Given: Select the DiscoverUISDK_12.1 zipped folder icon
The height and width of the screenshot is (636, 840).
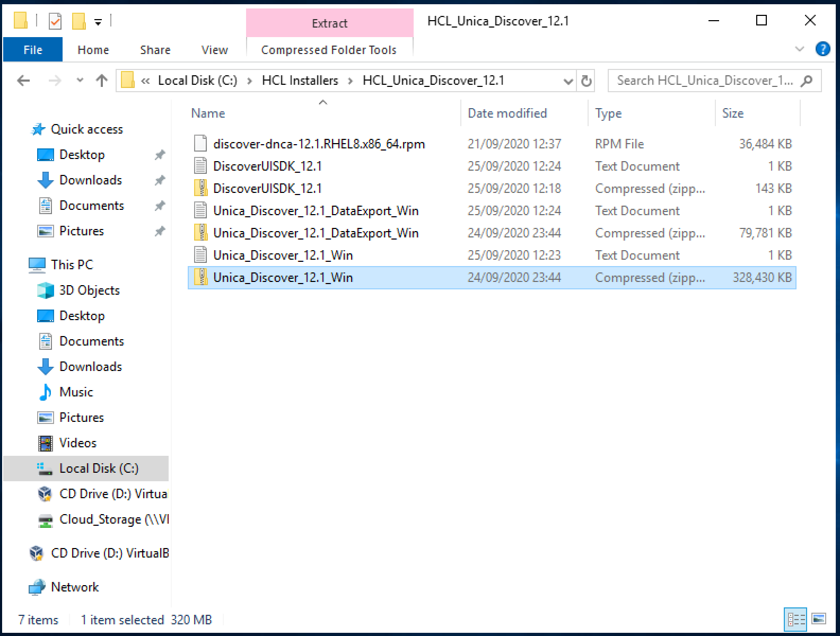Looking at the screenshot, I should [x=200, y=188].
